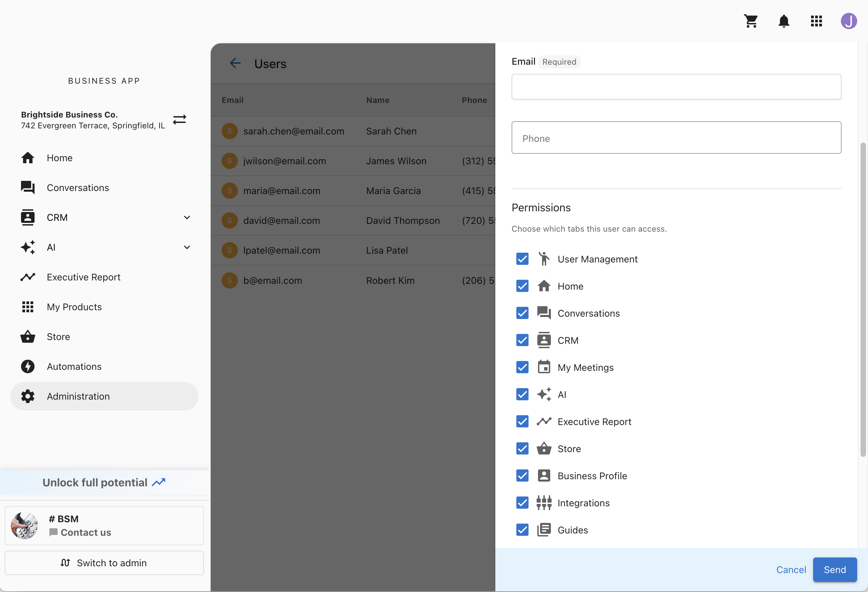
Task: Select the Conversations icon in sidebar
Action: [x=28, y=187]
